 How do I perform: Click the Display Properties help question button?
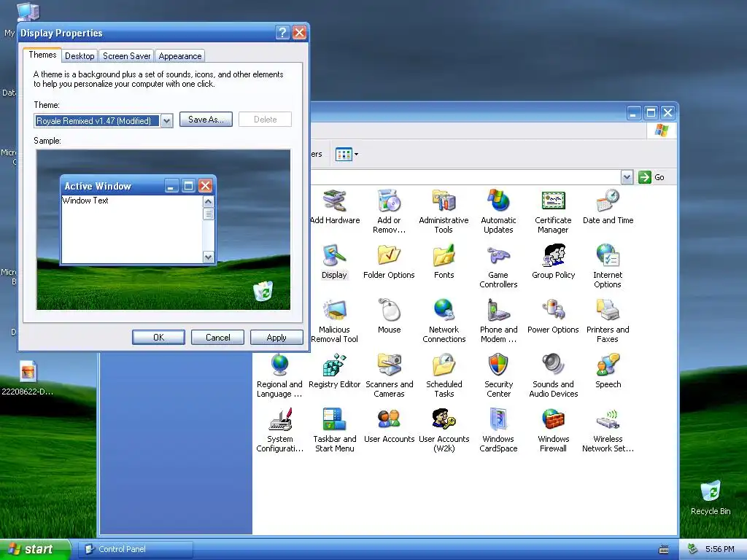[x=282, y=32]
